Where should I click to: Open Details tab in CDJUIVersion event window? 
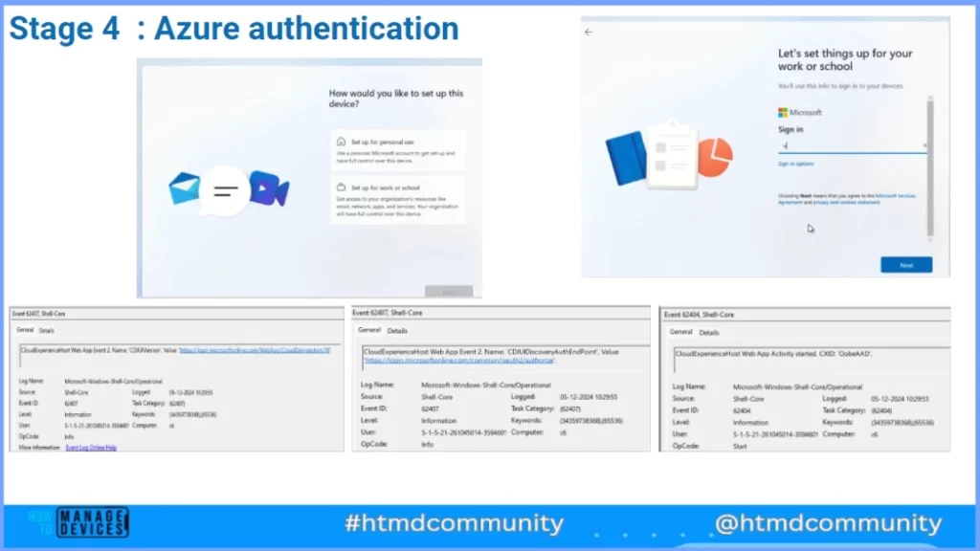[x=46, y=330]
